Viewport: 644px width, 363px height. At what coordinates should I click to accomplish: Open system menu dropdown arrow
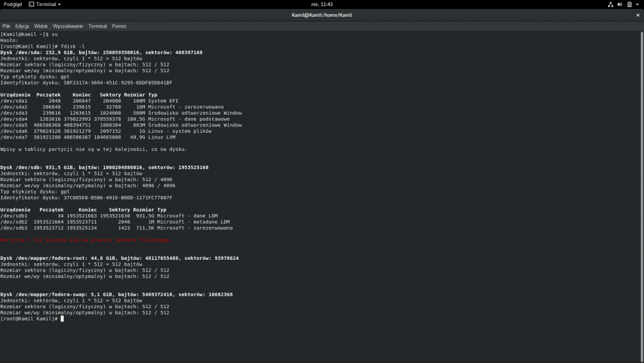pyautogui.click(x=638, y=5)
